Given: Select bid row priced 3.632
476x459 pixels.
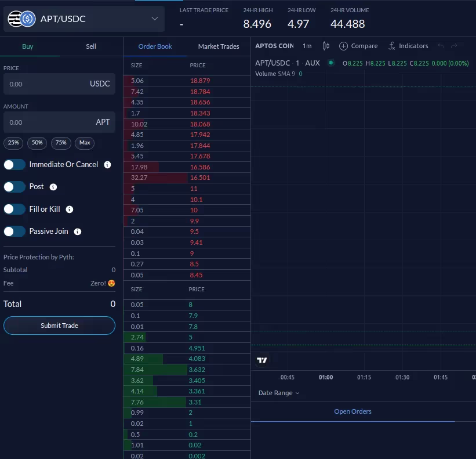Looking at the screenshot, I should click(187, 370).
